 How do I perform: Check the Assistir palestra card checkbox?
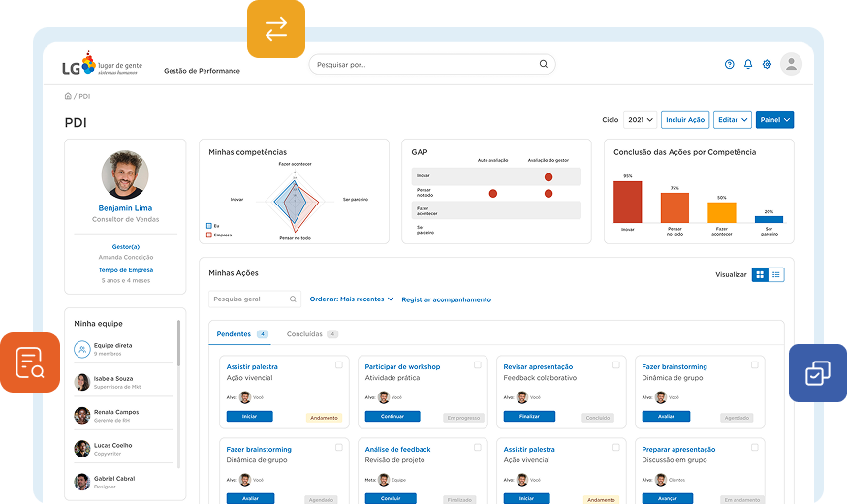tap(339, 365)
